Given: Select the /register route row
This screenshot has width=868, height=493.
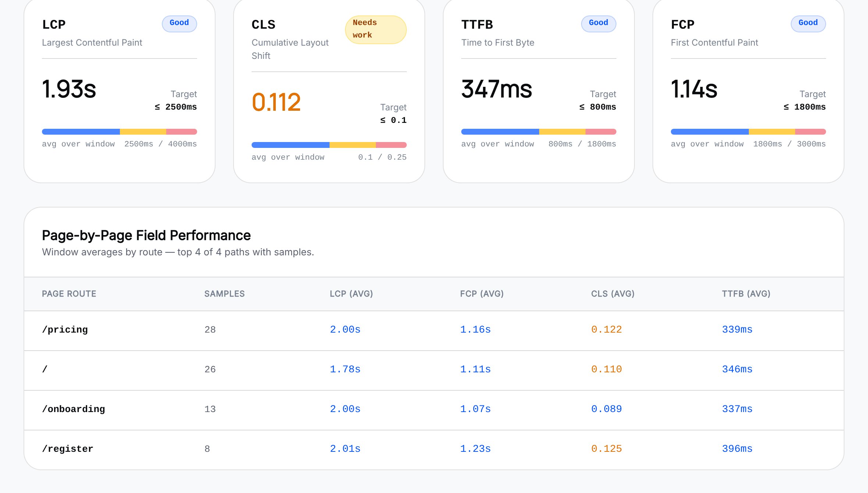Looking at the screenshot, I should point(434,450).
